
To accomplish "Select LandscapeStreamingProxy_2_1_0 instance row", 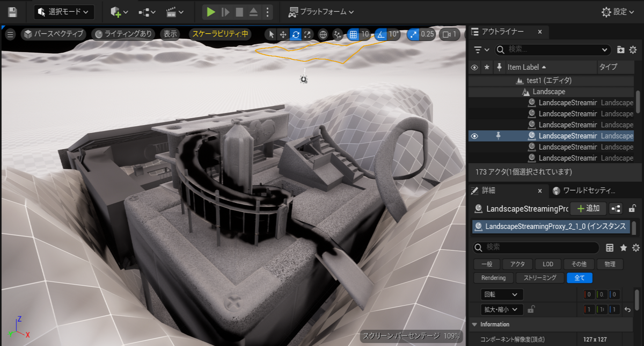I will pyautogui.click(x=550, y=227).
